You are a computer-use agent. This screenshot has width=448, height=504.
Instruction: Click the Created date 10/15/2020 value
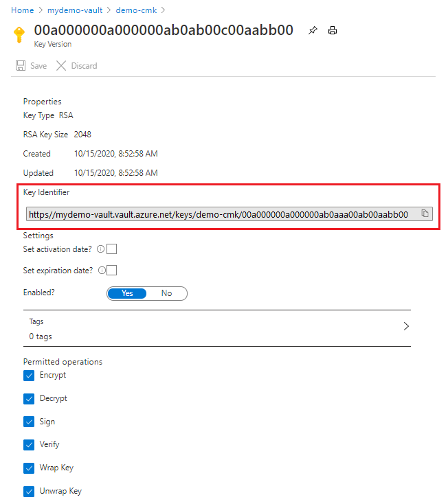coord(116,154)
